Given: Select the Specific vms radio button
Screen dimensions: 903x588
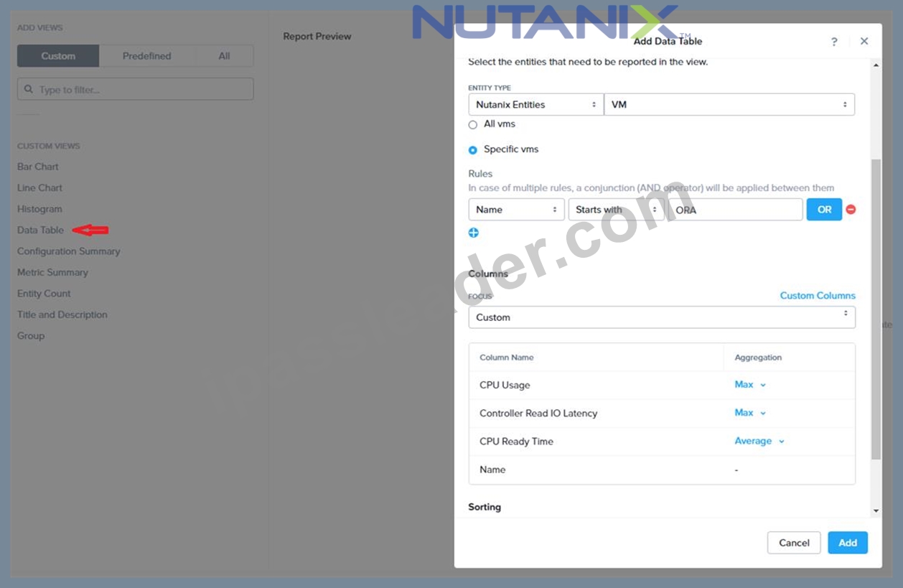Looking at the screenshot, I should 472,150.
